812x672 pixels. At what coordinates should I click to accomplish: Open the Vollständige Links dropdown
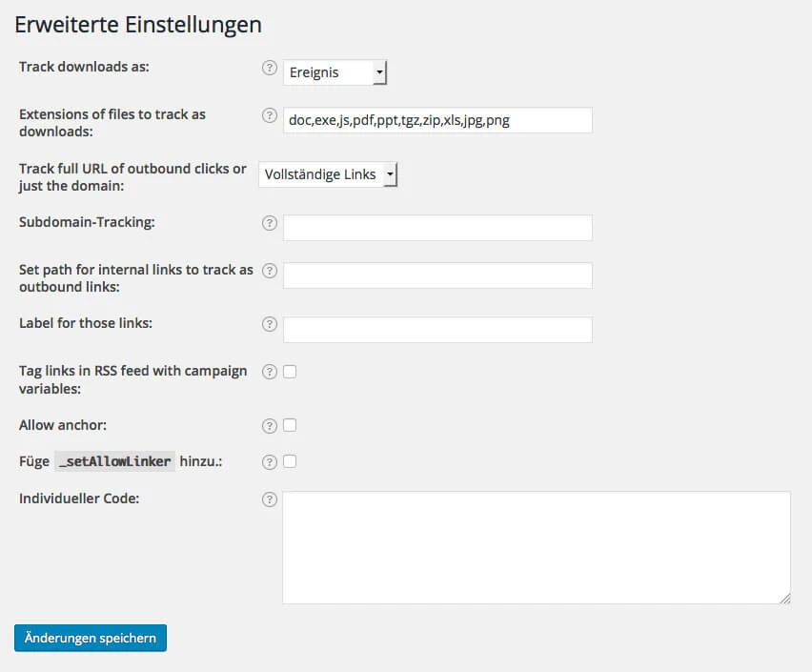tap(327, 174)
